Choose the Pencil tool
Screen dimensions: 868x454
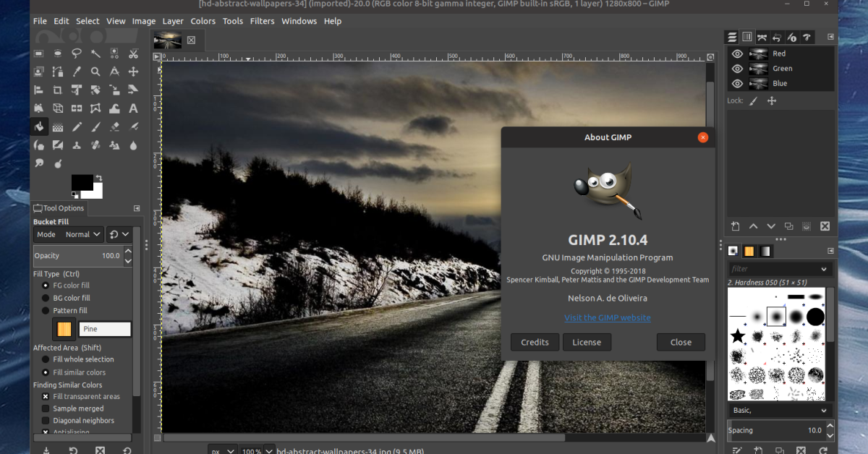coord(77,127)
